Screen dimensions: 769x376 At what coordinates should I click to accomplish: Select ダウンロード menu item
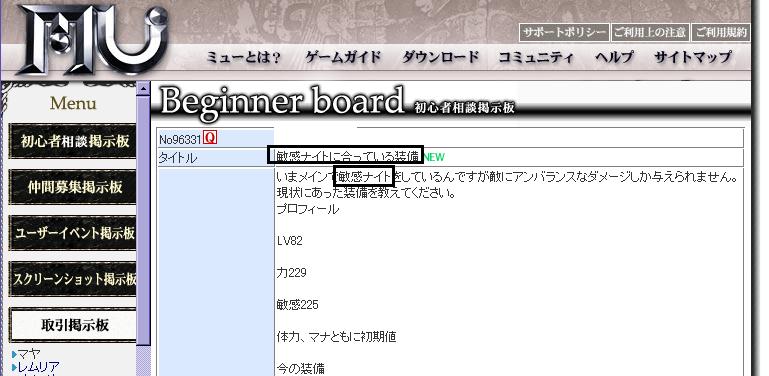pyautogui.click(x=440, y=58)
